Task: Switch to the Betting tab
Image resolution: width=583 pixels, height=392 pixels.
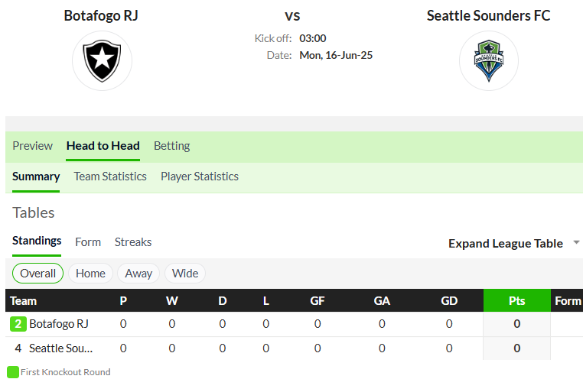Action: tap(172, 146)
